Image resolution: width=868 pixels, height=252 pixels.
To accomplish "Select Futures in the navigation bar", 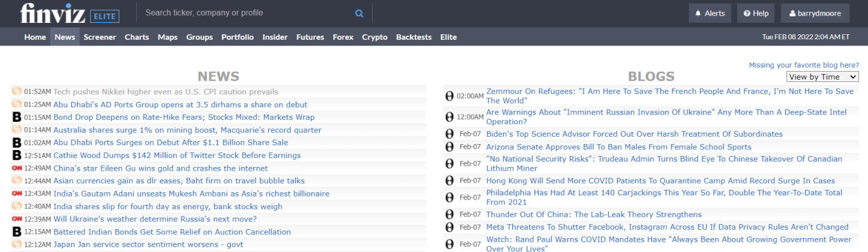I will (310, 37).
